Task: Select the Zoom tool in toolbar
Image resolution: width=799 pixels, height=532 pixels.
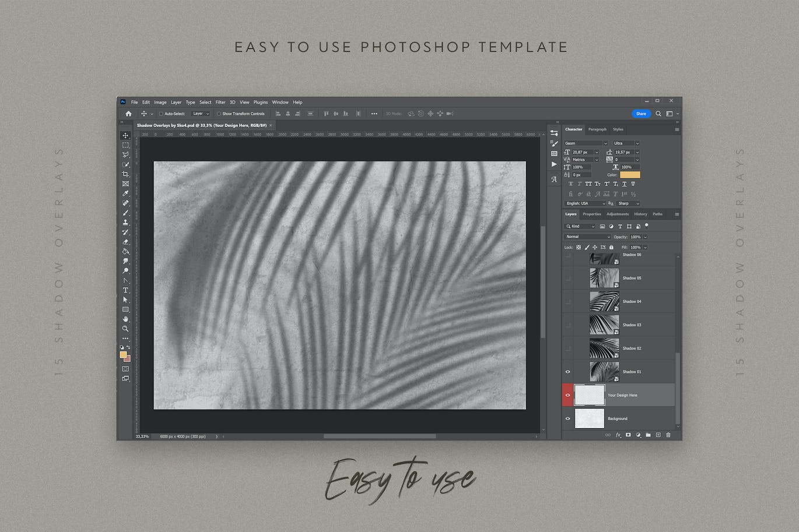Action: click(125, 329)
